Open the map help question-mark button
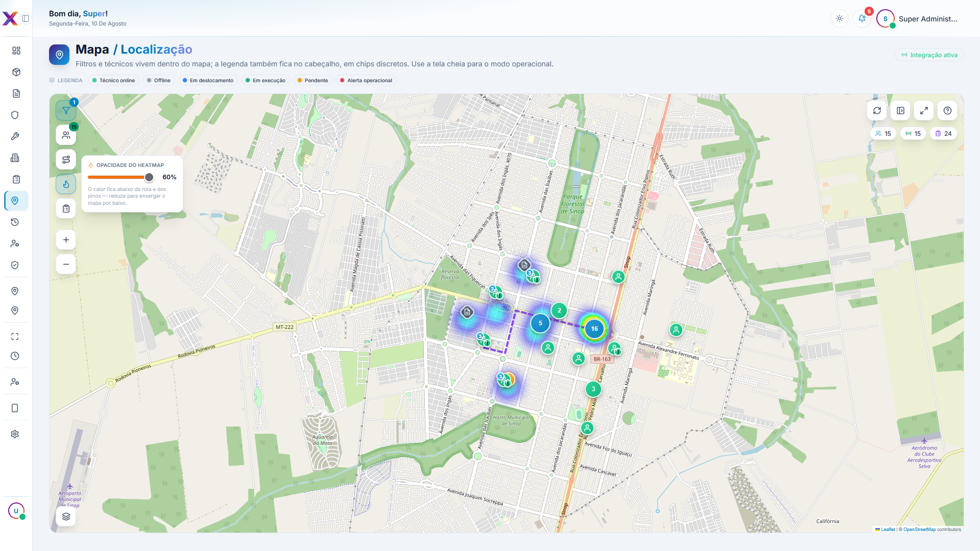 click(947, 110)
